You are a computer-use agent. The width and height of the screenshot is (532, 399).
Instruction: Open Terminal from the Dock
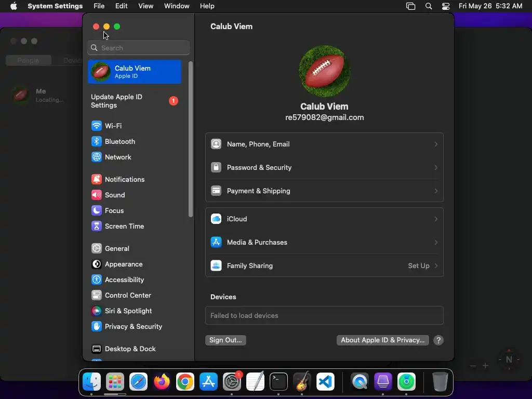coord(278,382)
